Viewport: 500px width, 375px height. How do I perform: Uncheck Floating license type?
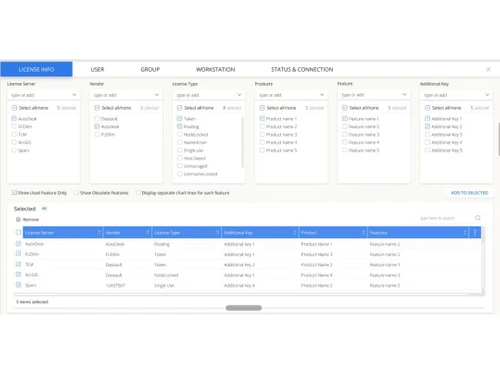click(x=179, y=127)
